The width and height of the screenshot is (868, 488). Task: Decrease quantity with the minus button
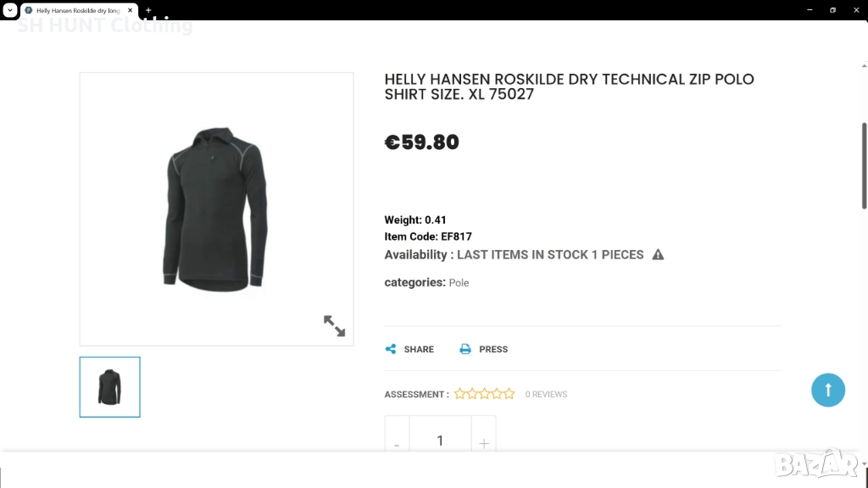[x=397, y=442]
